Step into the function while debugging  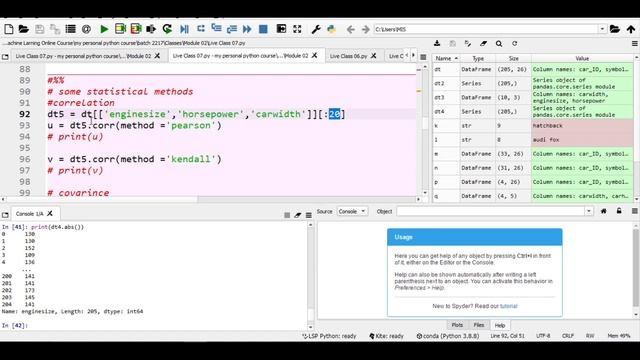[x=216, y=29]
